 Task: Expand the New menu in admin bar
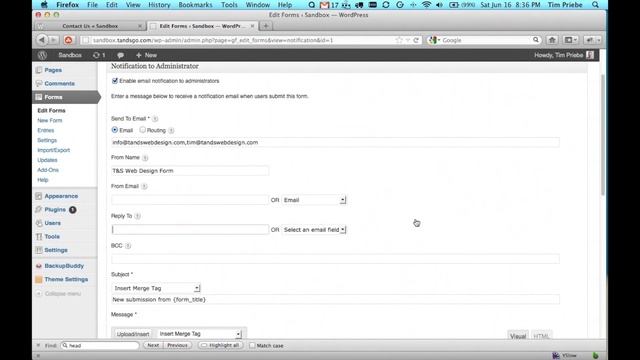[146, 55]
